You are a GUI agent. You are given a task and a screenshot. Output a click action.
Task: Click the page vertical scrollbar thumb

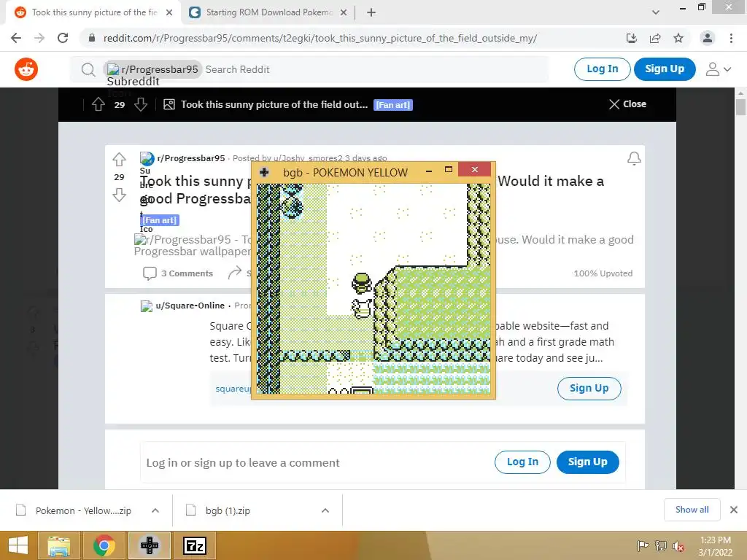pyautogui.click(x=740, y=107)
